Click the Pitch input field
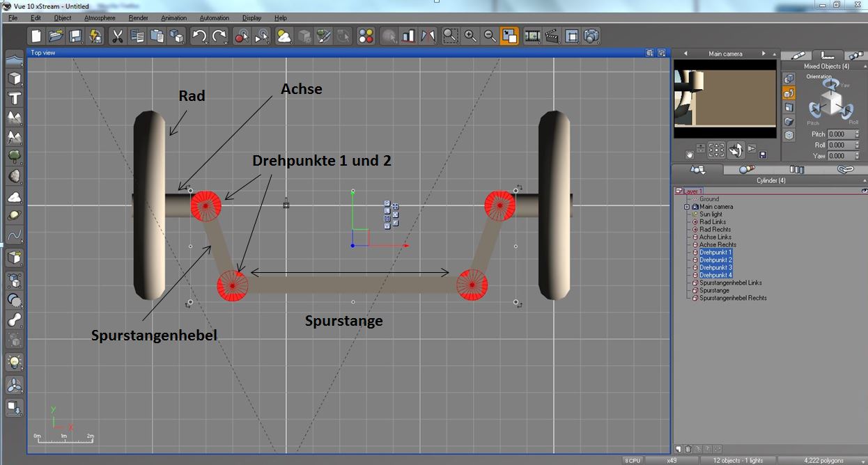The height and width of the screenshot is (465, 868). click(x=839, y=134)
